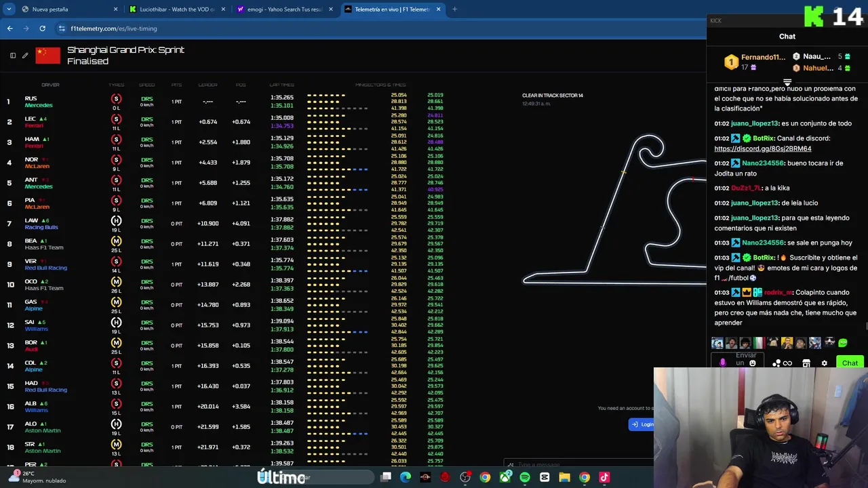868x488 pixels.
Task: Click the pink microphone icon in chat
Action: point(722,363)
